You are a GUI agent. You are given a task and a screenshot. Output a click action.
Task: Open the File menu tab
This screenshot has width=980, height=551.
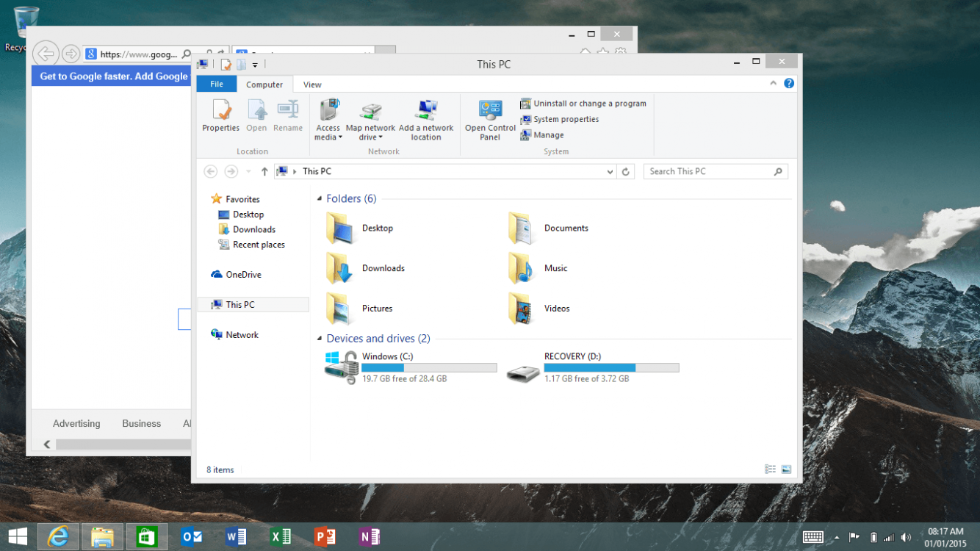pos(217,84)
